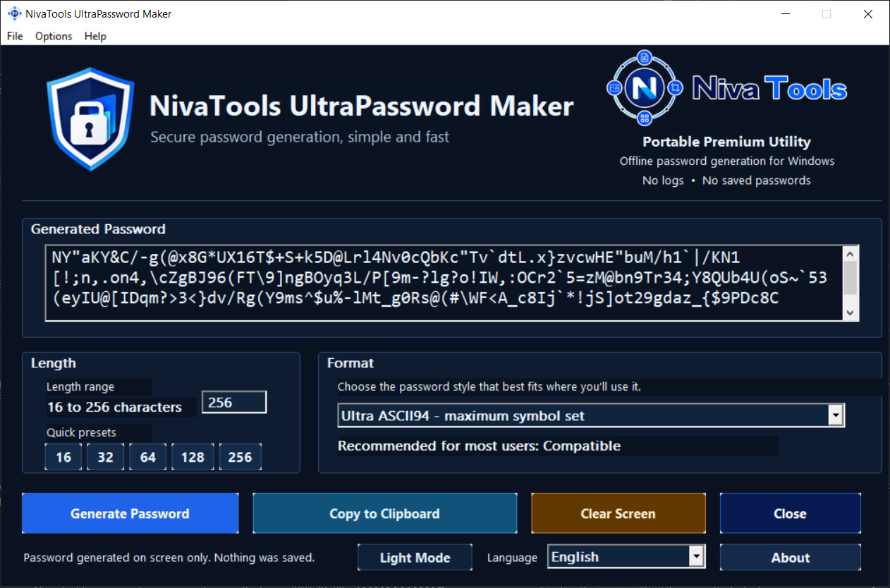The height and width of the screenshot is (588, 890).
Task: Minimize the UltraPassword Maker window
Action: point(786,14)
